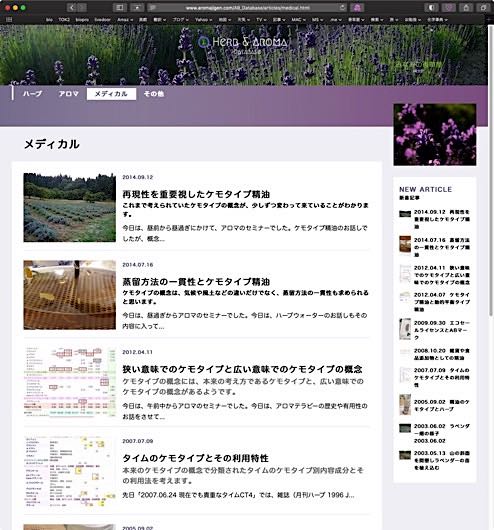
Task: Click the Herb & Aroma site logo
Action: (x=243, y=43)
